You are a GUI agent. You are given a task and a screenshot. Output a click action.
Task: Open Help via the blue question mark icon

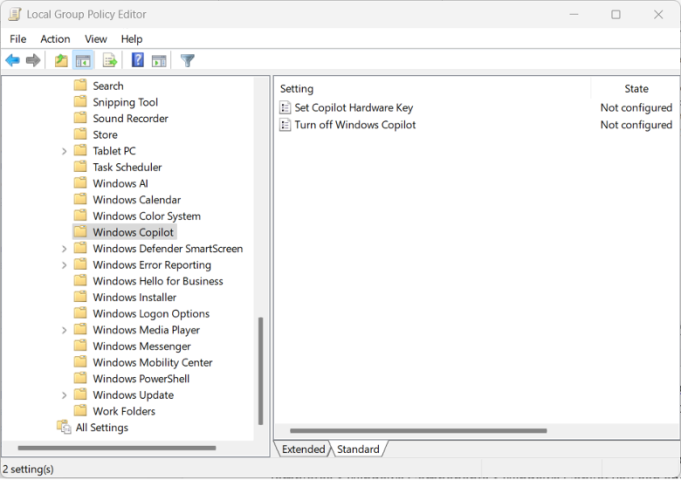(138, 61)
